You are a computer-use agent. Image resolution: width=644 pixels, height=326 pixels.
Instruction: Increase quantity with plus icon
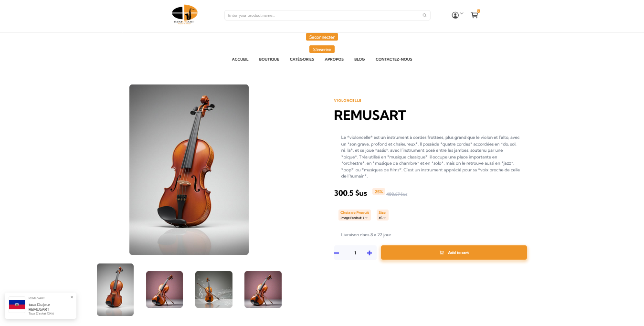[x=370, y=253]
